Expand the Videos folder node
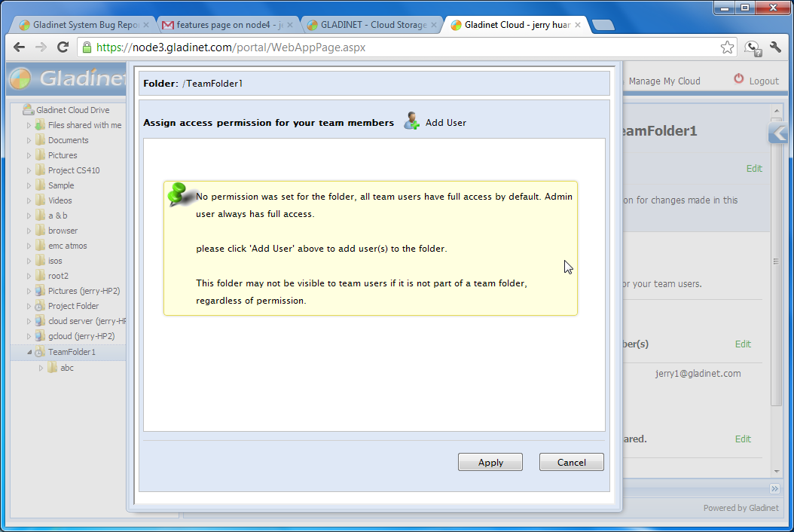Viewport: 794px width, 532px height. coord(29,200)
